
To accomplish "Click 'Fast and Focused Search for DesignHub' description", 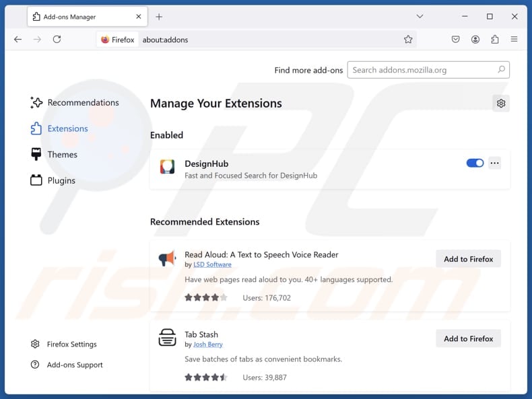I will coord(251,176).
